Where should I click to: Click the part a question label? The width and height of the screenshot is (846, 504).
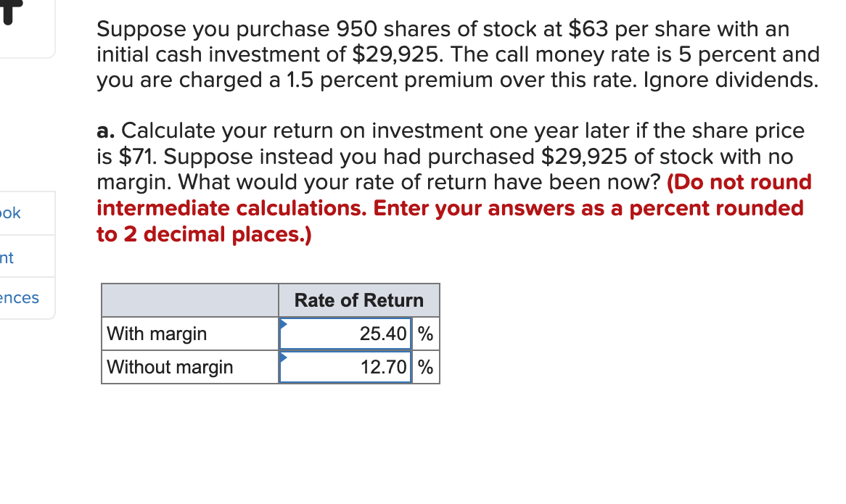coord(104,131)
